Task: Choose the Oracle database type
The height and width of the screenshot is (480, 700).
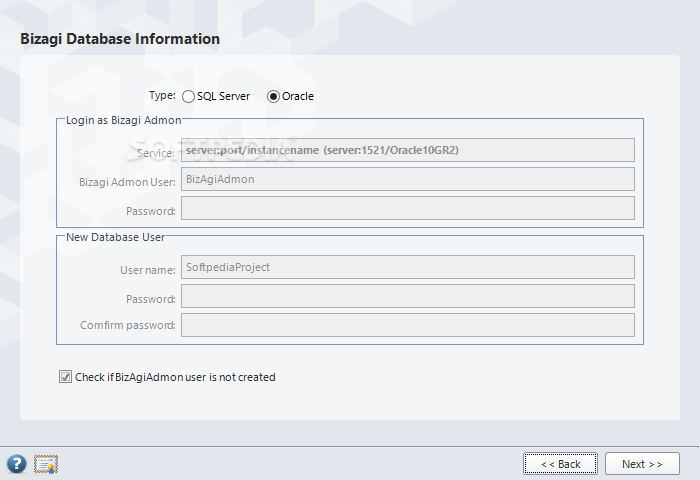Action: (274, 96)
